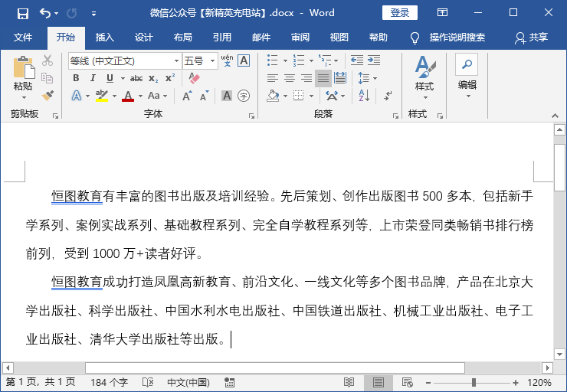Collapse the ribbon with chevron arrow
This screenshot has height=392, width=567.
click(x=555, y=116)
